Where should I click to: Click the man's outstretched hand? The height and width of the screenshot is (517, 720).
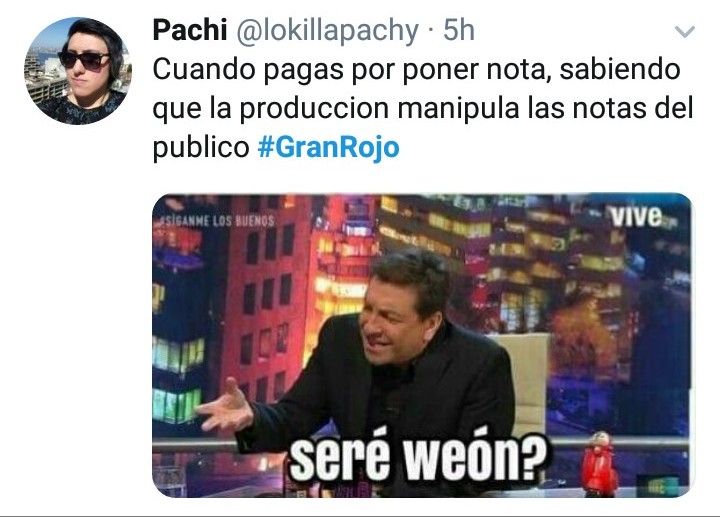click(225, 405)
